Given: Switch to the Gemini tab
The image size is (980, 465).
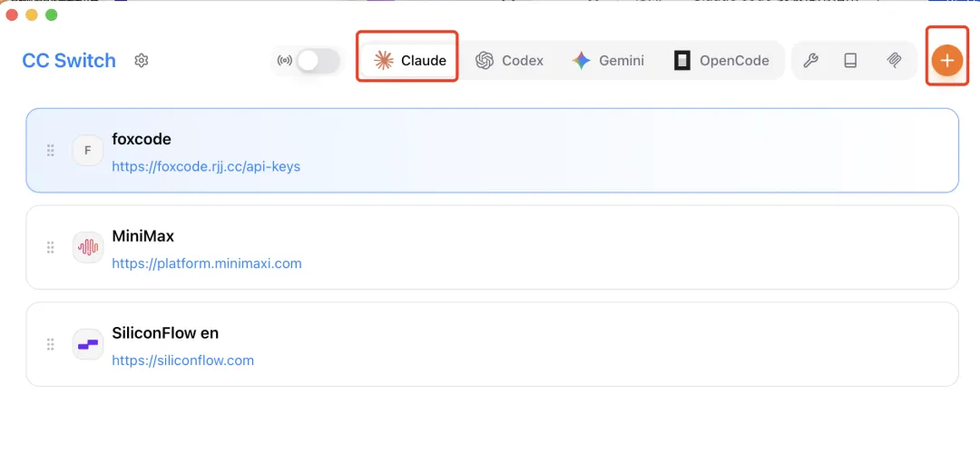Looking at the screenshot, I should (607, 61).
